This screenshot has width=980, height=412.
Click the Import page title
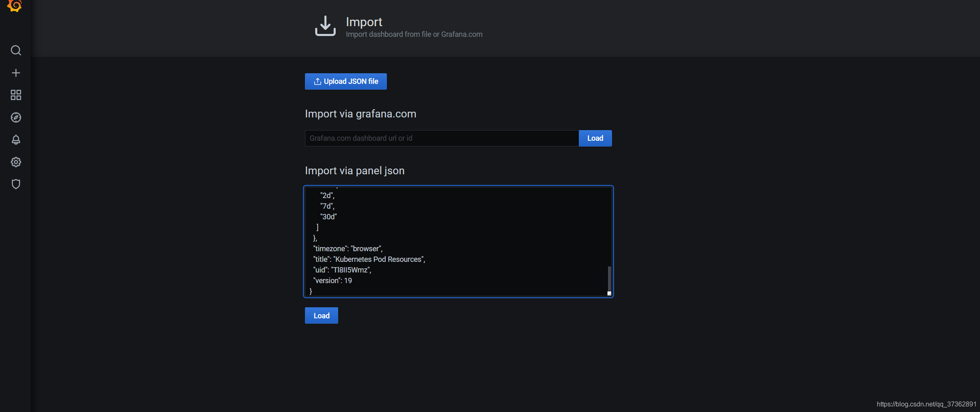(x=364, y=22)
